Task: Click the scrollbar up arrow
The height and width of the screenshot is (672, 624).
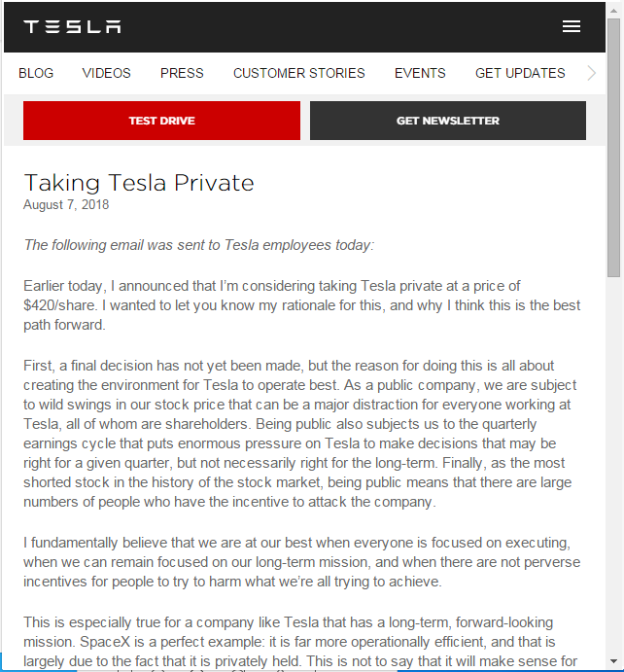Action: pyautogui.click(x=613, y=11)
